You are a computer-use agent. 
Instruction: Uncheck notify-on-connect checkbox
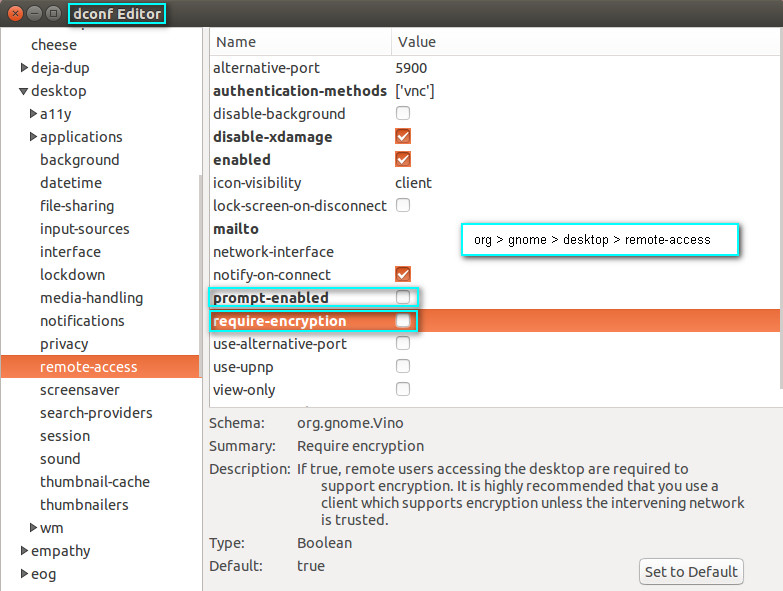[403, 274]
